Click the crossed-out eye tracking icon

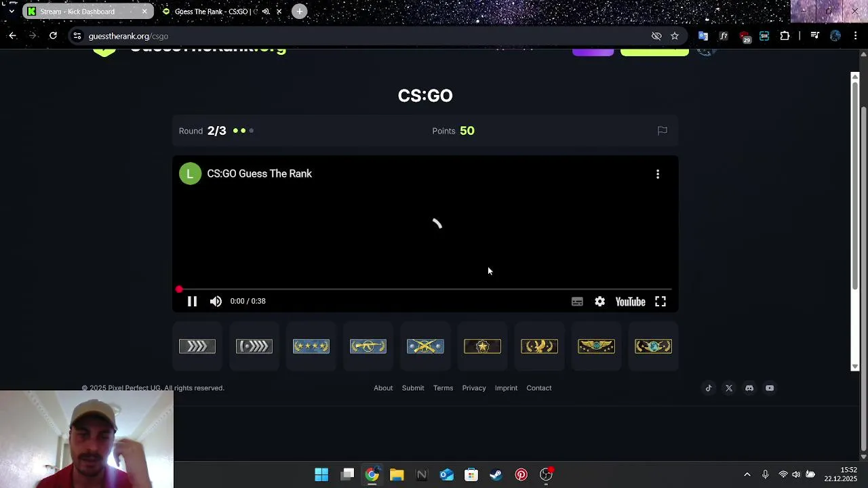tap(656, 36)
